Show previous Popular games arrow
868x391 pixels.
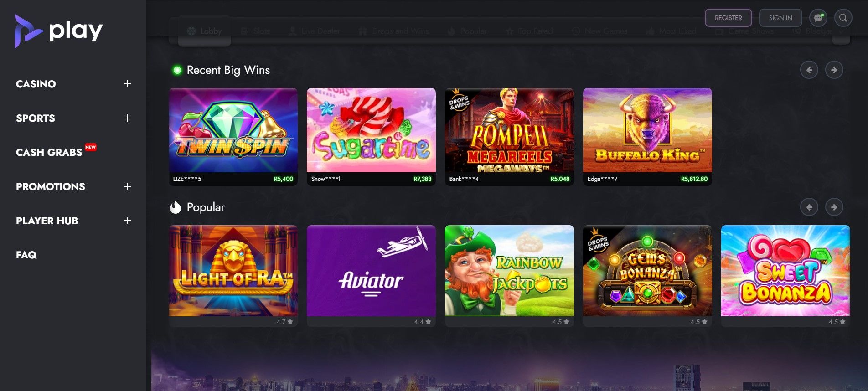(809, 207)
